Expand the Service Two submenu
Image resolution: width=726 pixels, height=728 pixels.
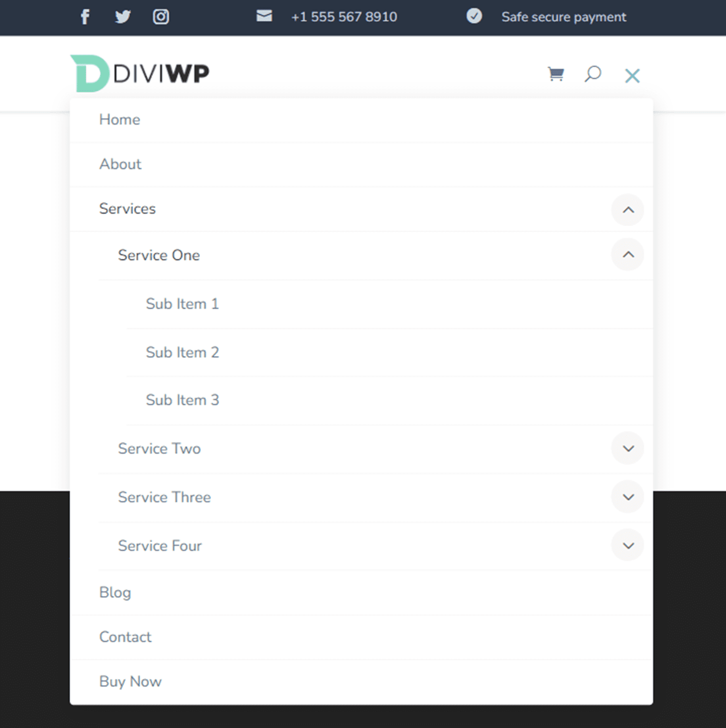628,448
